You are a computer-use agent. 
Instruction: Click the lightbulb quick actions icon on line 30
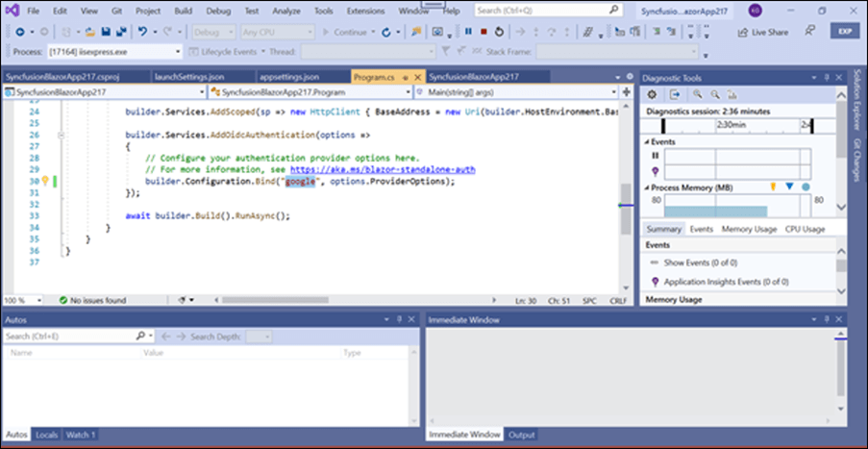(44, 181)
